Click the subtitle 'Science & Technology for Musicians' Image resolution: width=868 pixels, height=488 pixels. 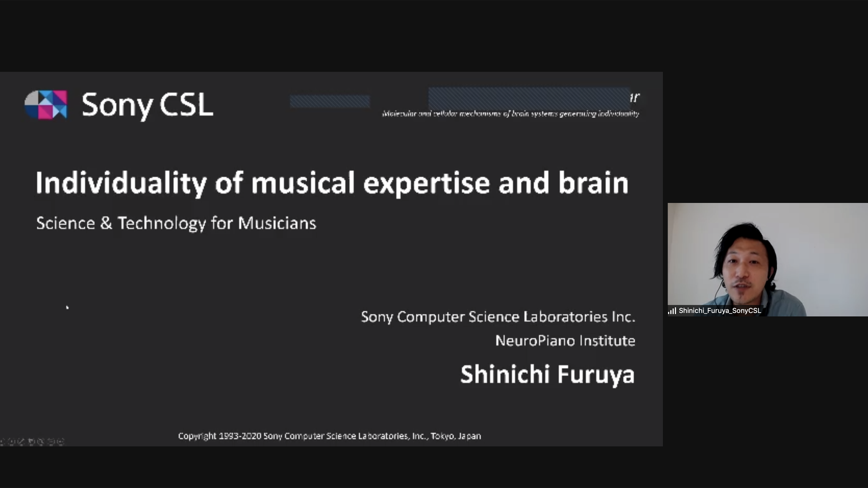pyautogui.click(x=176, y=223)
